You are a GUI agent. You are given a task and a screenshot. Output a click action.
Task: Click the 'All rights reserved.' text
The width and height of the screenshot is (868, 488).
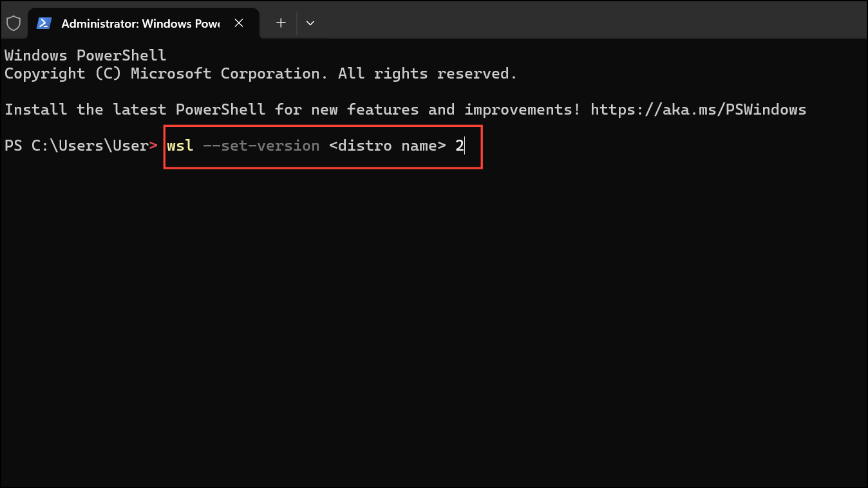(428, 73)
